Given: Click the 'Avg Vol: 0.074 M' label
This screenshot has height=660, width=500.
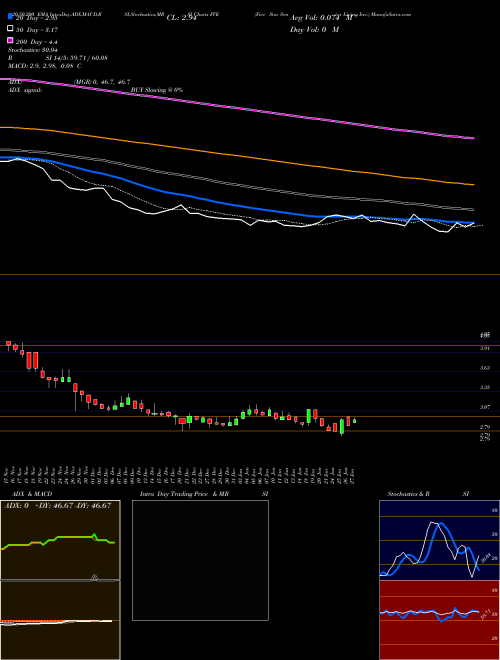Looking at the screenshot, I should point(321,18).
